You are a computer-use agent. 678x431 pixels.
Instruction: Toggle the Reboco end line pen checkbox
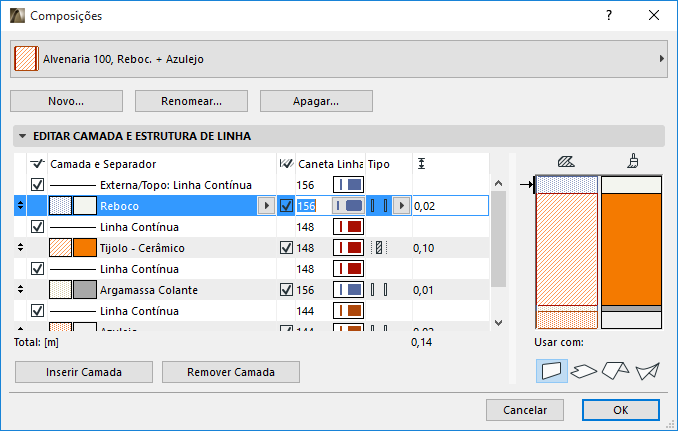[287, 206]
